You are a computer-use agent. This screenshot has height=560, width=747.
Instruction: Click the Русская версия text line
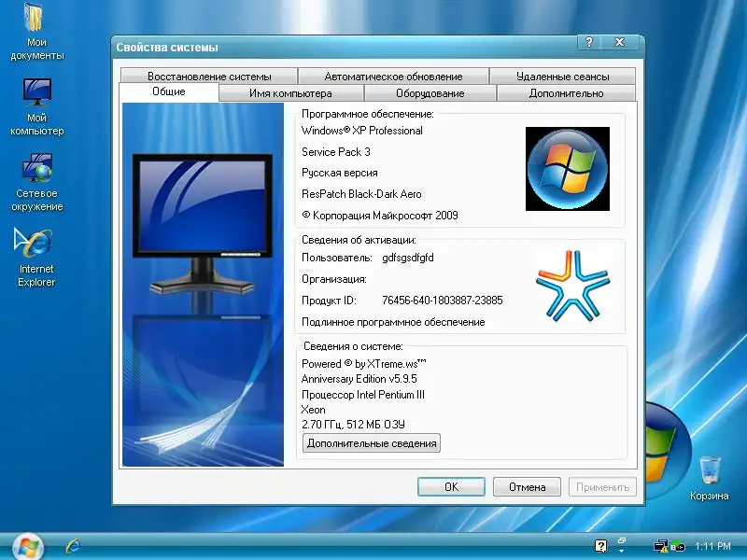(340, 173)
